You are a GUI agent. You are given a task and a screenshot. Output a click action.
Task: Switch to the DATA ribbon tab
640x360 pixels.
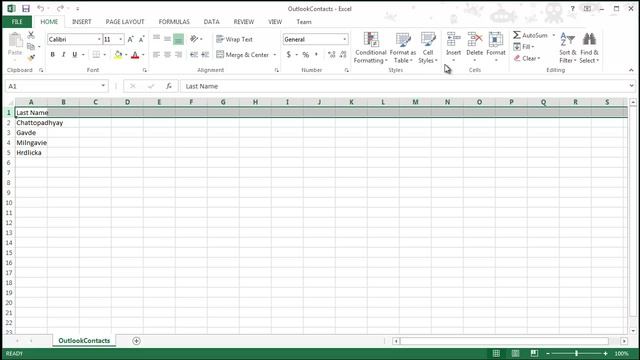coord(211,22)
